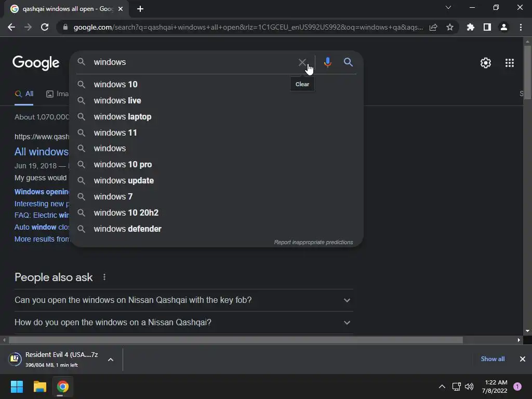Open Resident Evil 4 download options chevron
532x399 pixels.
(x=111, y=360)
